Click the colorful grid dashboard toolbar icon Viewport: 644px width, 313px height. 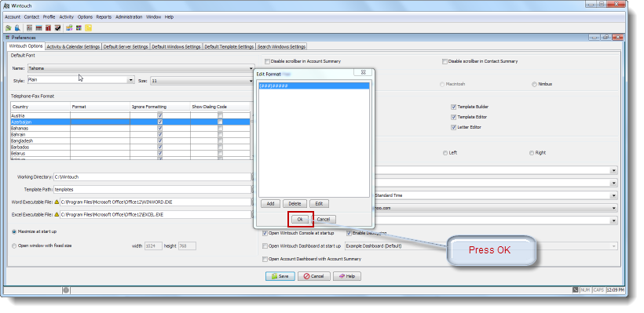78,28
